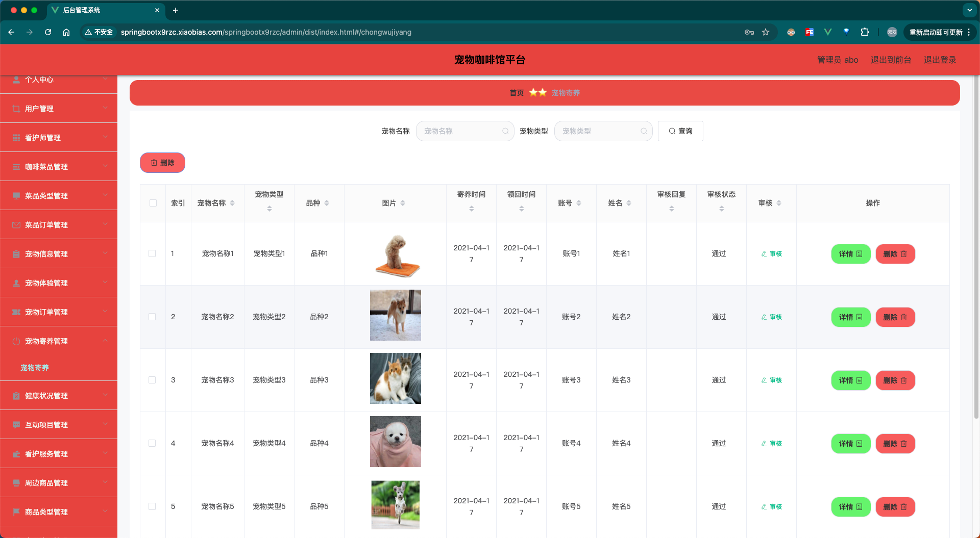This screenshot has width=980, height=538.
Task: Sort table by 宠物名称 column arrows
Action: 232,203
